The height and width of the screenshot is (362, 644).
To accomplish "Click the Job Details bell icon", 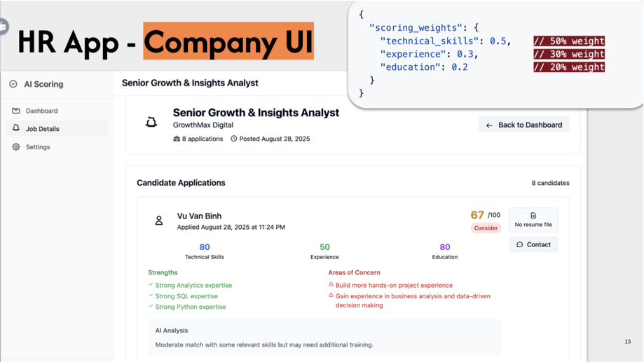I will [16, 128].
